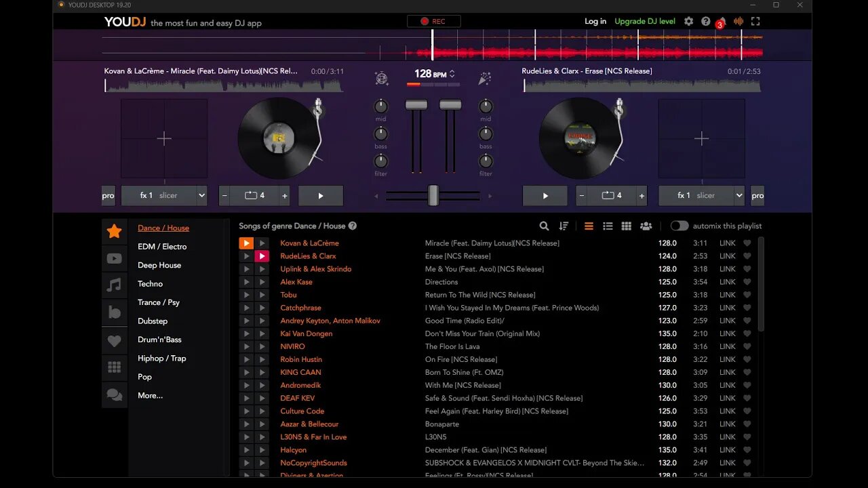Select the Deep House genre
Image resolution: width=868 pixels, height=488 pixels.
coord(159,266)
